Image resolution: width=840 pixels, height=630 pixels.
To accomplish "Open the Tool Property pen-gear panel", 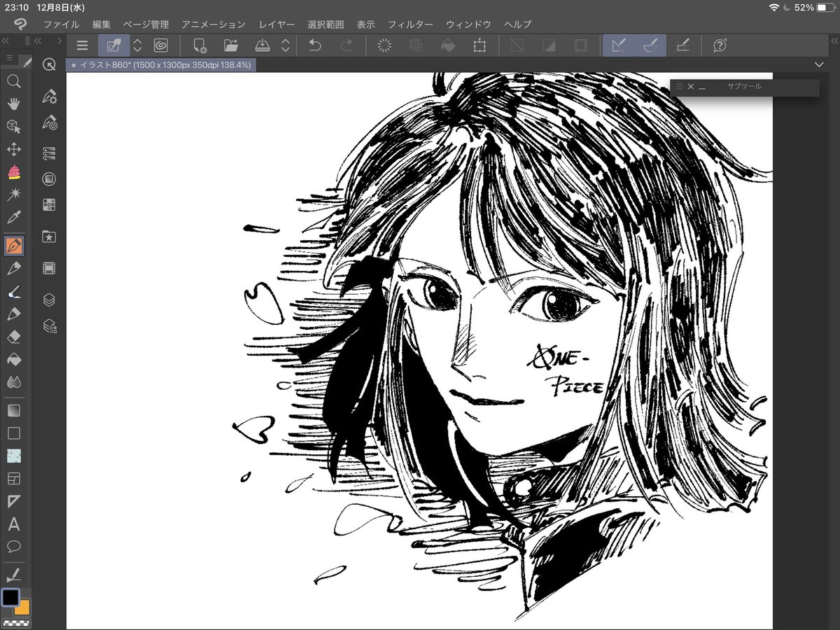I will click(x=49, y=97).
